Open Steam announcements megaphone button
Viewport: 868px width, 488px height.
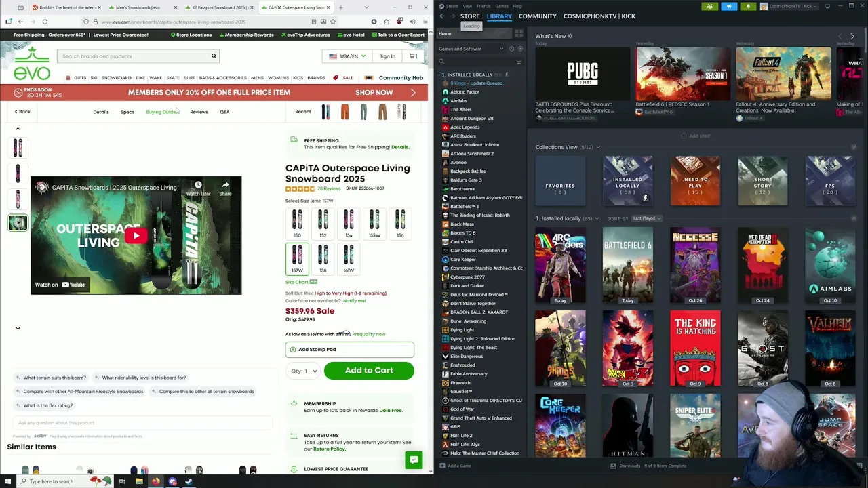coord(729,6)
